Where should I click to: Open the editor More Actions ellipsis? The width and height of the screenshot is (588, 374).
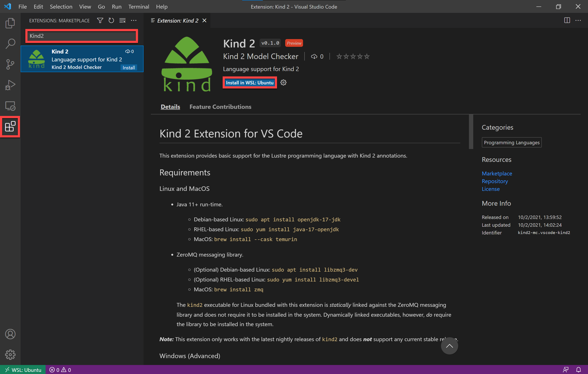578,20
